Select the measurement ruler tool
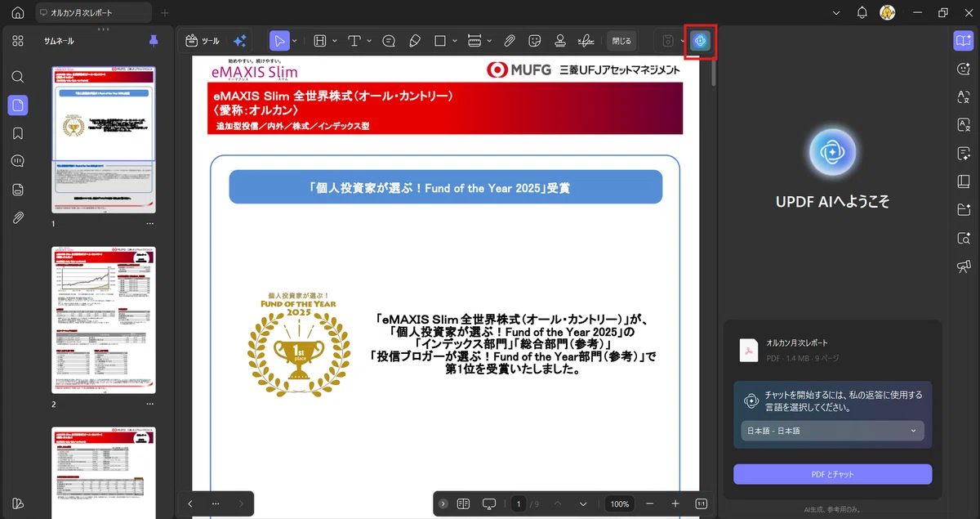Image resolution: width=980 pixels, height=519 pixels. click(474, 41)
